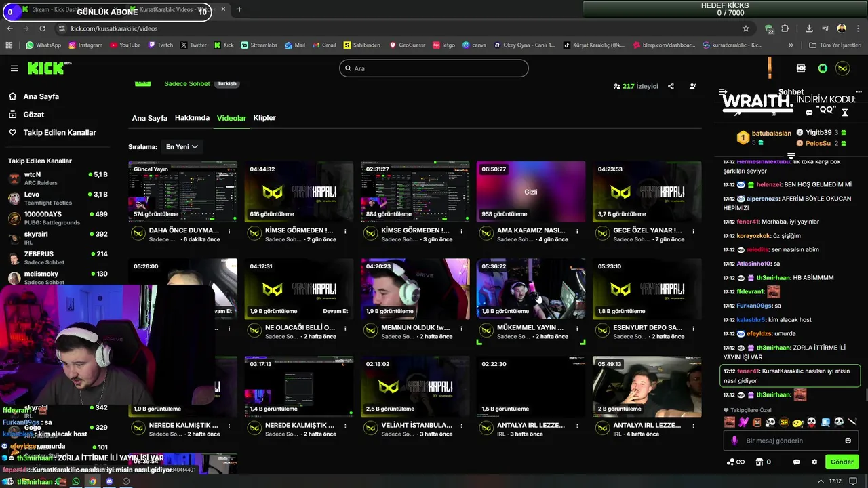Open the GECE ÖZEL YANAR video title
This screenshot has width=868, height=488.
648,230
